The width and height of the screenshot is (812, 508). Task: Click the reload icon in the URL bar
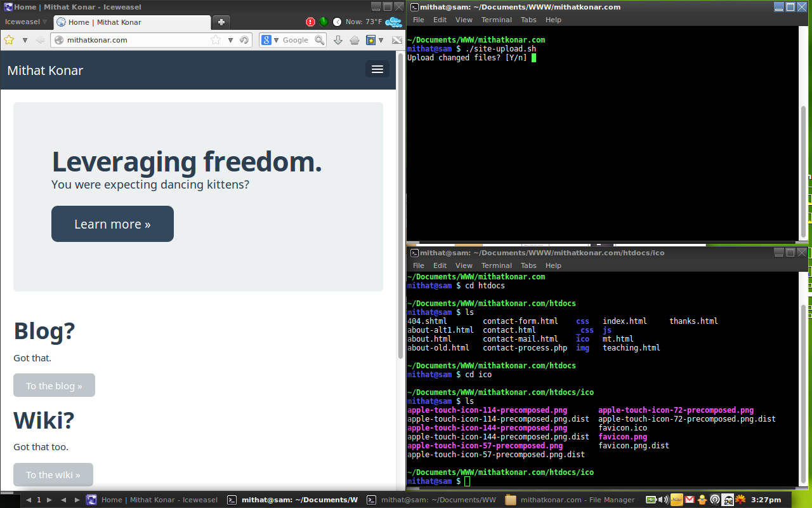tap(244, 40)
